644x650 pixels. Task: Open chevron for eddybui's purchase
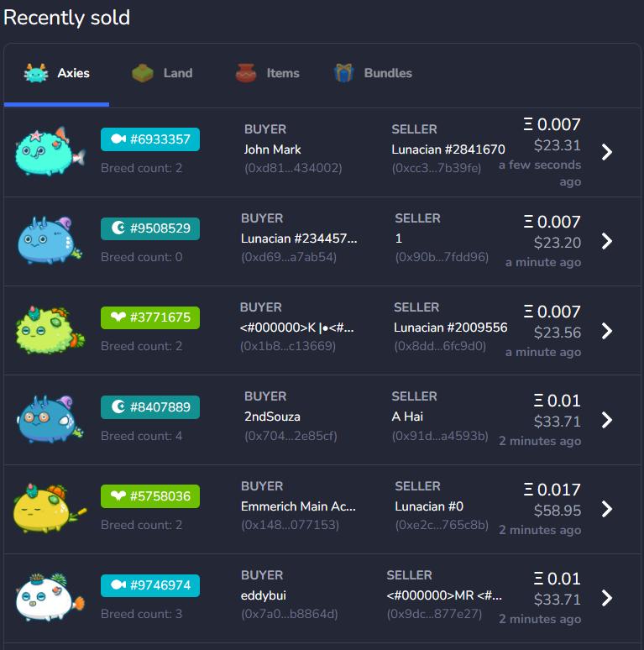click(607, 598)
